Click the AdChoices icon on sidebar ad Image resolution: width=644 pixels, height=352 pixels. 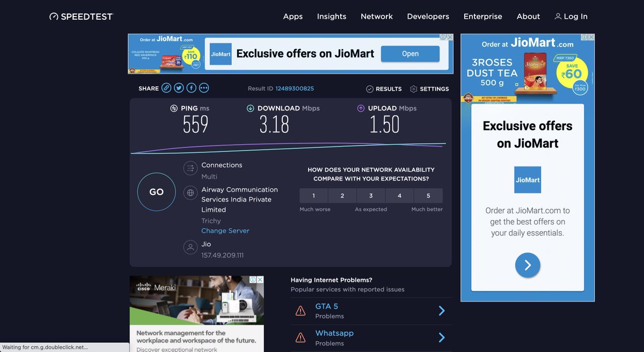tap(584, 38)
